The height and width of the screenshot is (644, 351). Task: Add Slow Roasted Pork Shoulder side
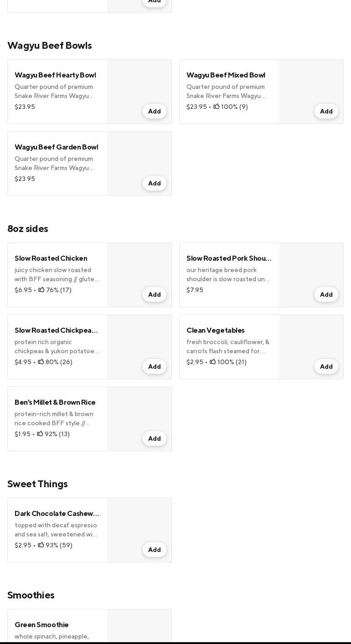[x=326, y=294]
